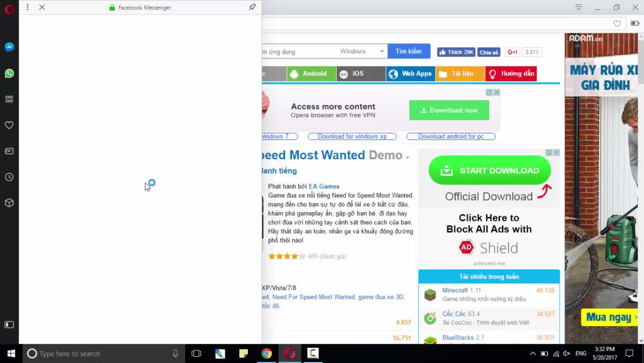Screen dimensions: 644x363
Task: Close the Facebook Messenger panel
Action: pos(42,7)
